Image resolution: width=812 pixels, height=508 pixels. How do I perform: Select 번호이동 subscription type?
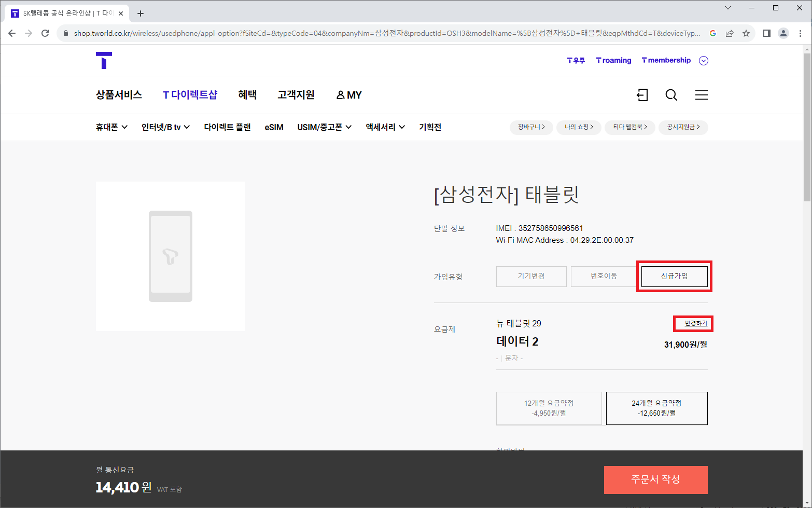tap(604, 277)
